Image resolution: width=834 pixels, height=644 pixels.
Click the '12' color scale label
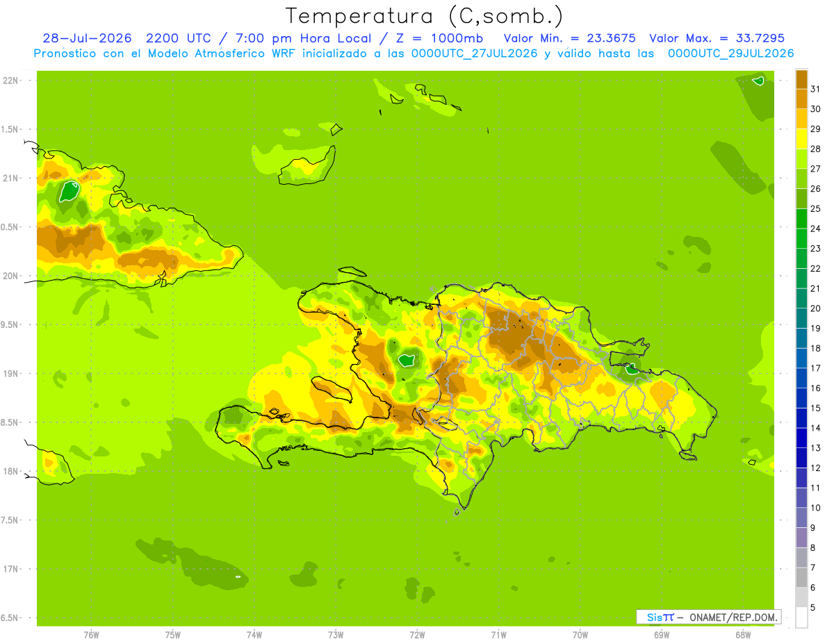click(816, 468)
